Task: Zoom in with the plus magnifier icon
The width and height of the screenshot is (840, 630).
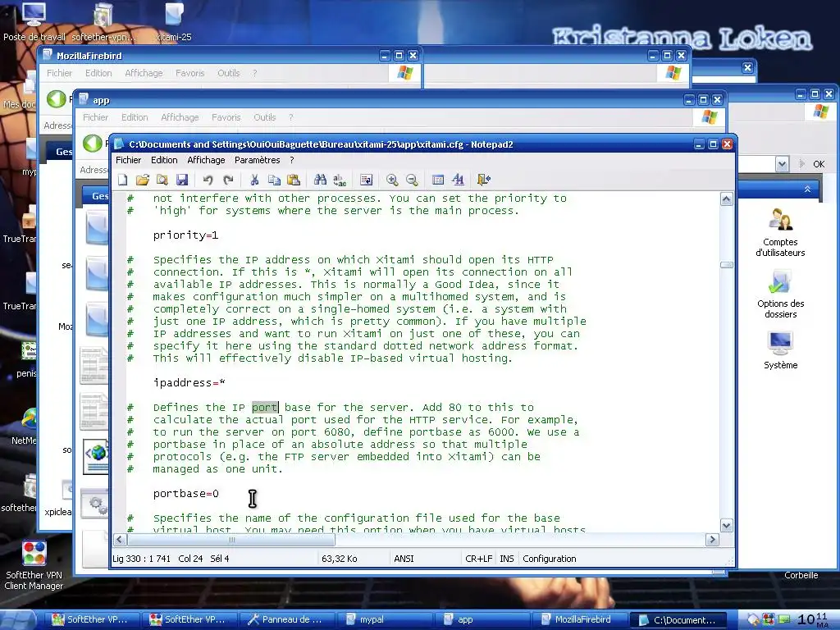Action: pos(392,180)
